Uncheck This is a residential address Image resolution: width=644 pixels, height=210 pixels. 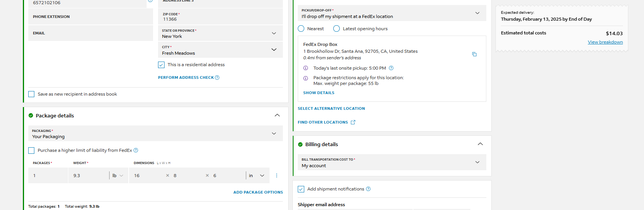point(161,65)
